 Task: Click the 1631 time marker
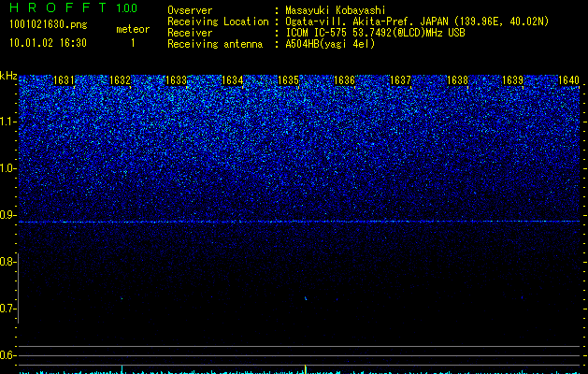64,80
